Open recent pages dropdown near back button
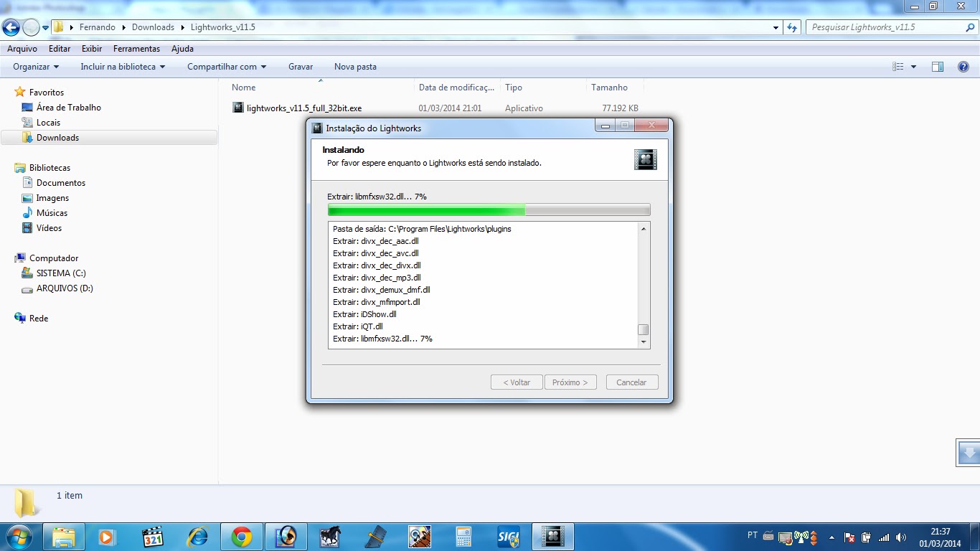 46,27
